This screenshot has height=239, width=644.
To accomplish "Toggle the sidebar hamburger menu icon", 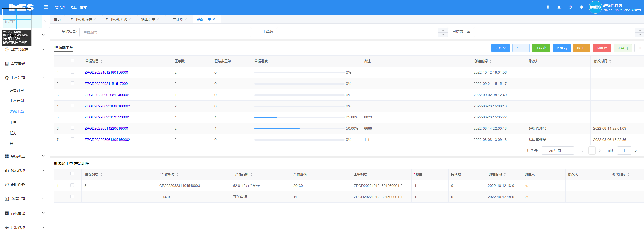I will coord(46,7).
